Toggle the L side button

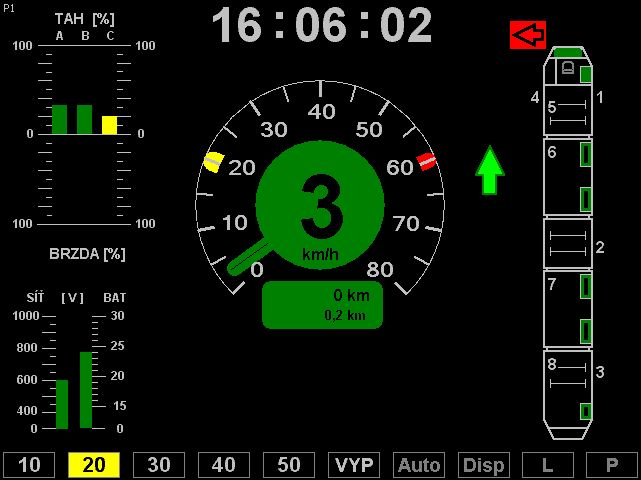point(548,465)
